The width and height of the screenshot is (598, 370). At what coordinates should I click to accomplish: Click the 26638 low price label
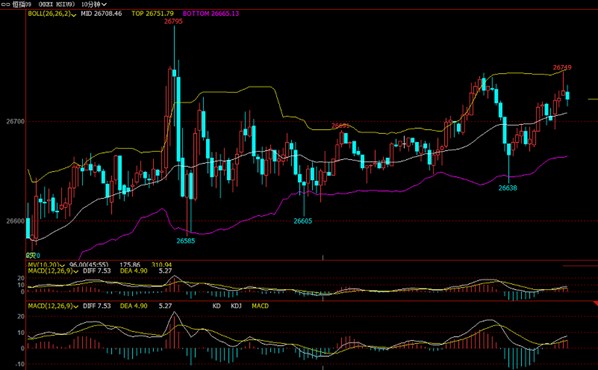pyautogui.click(x=508, y=188)
